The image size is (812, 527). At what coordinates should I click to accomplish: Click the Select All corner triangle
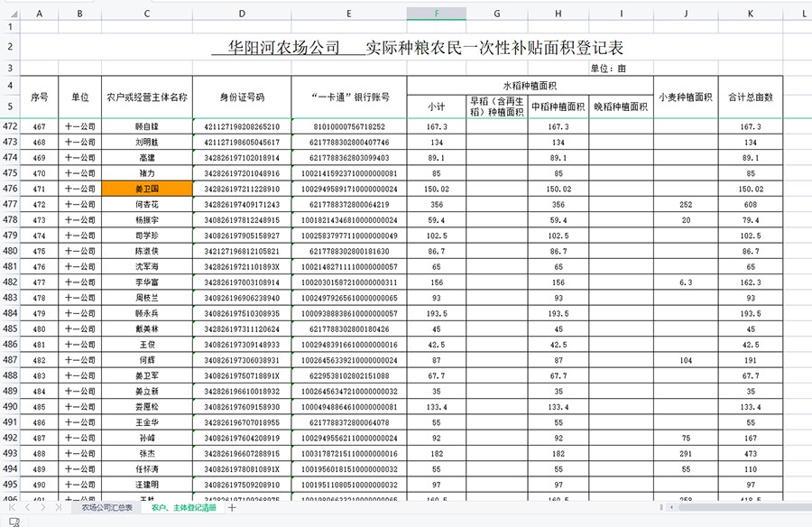9,14
